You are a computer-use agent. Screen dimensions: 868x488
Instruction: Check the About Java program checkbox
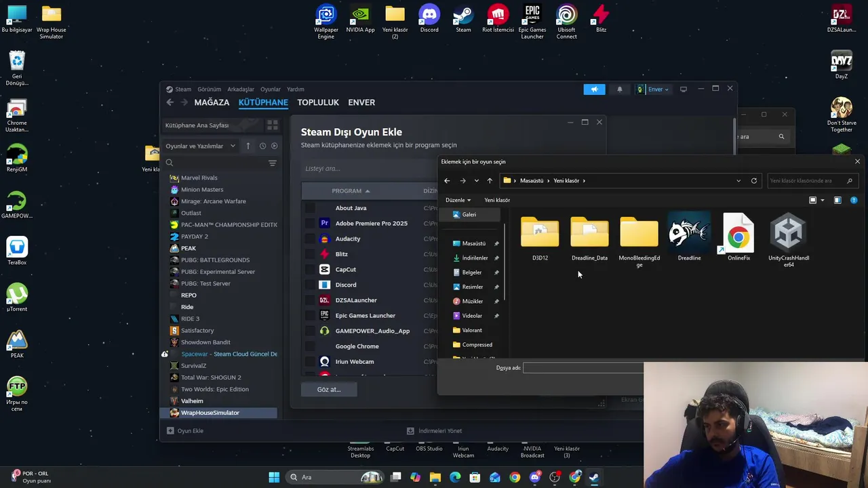click(310, 208)
